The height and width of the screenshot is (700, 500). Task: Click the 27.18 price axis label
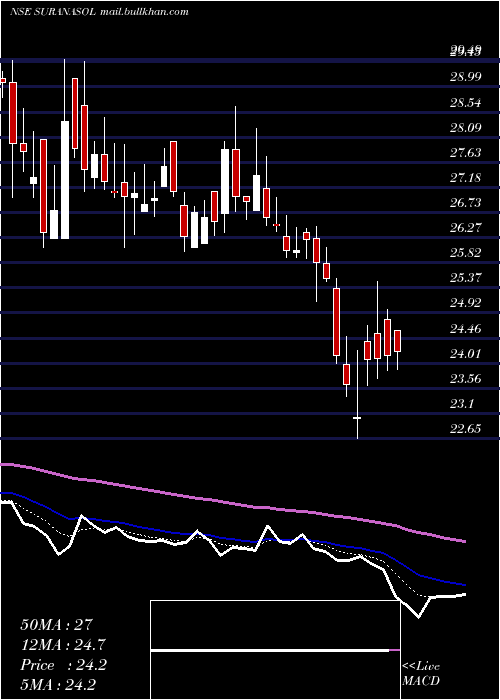click(x=466, y=178)
